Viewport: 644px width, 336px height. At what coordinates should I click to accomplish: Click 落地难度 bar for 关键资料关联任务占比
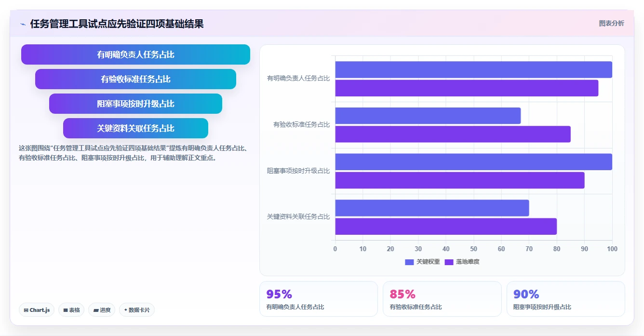tap(446, 227)
